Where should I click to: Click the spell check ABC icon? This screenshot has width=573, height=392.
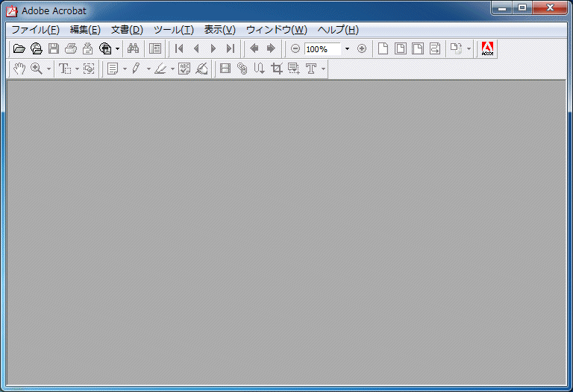[184, 69]
